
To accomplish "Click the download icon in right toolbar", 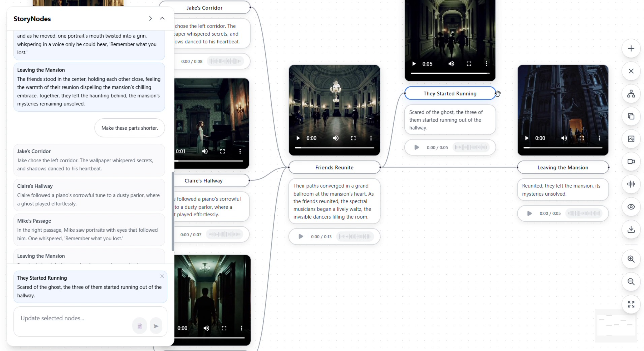I will (x=631, y=230).
